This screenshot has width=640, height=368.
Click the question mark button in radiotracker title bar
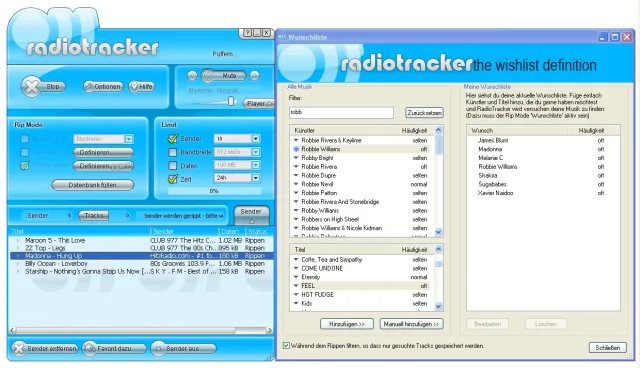(x=248, y=33)
